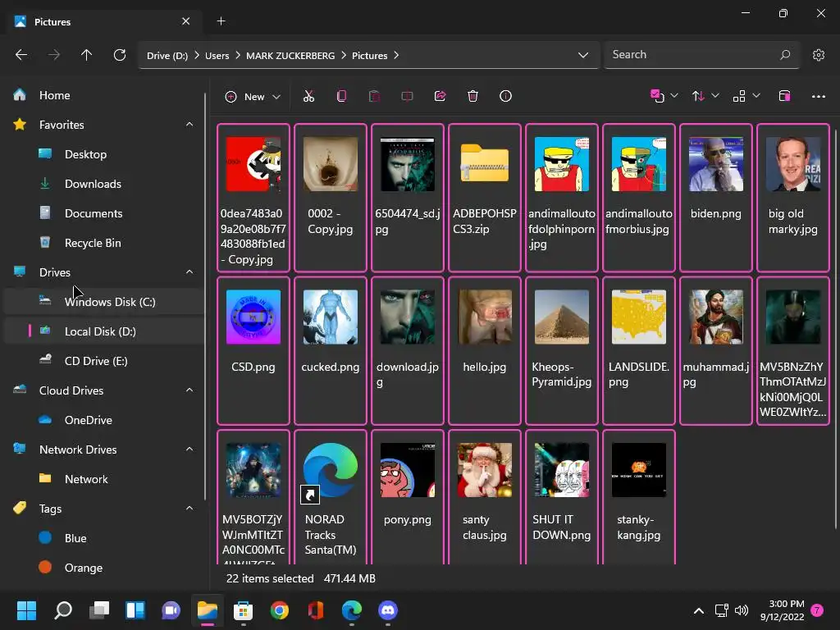Click the volume speaker tray icon
840x630 pixels.
(742, 610)
